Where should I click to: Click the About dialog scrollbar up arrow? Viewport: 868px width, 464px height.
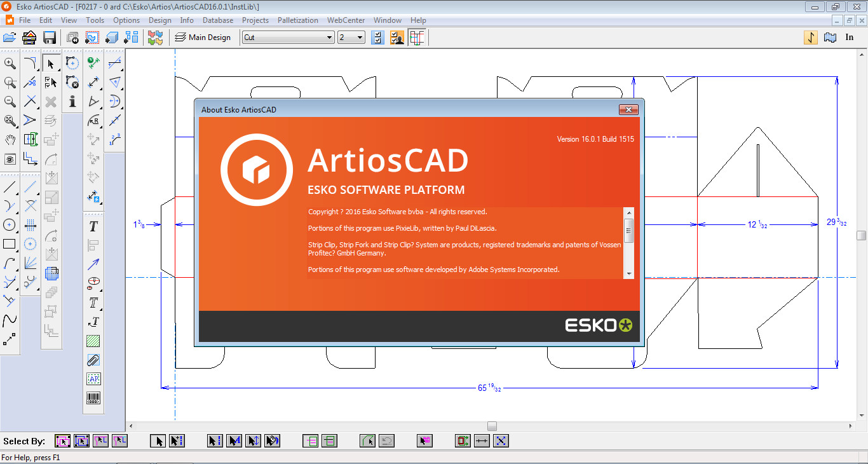pyautogui.click(x=629, y=212)
